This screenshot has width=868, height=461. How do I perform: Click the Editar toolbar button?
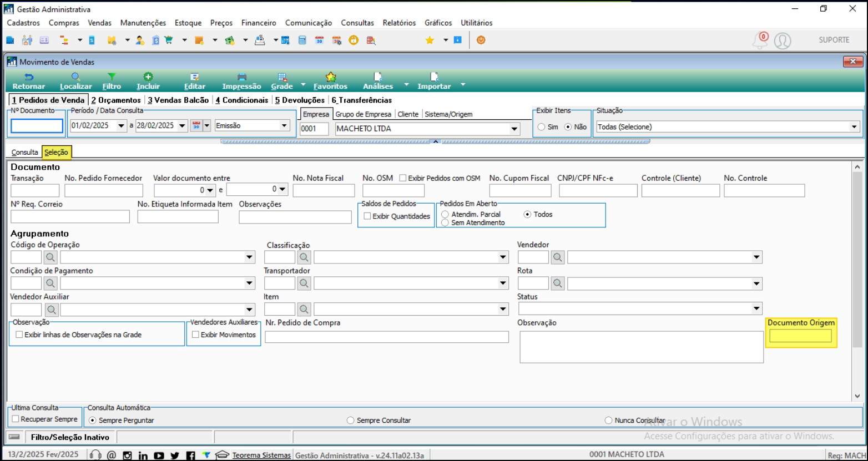click(x=195, y=82)
